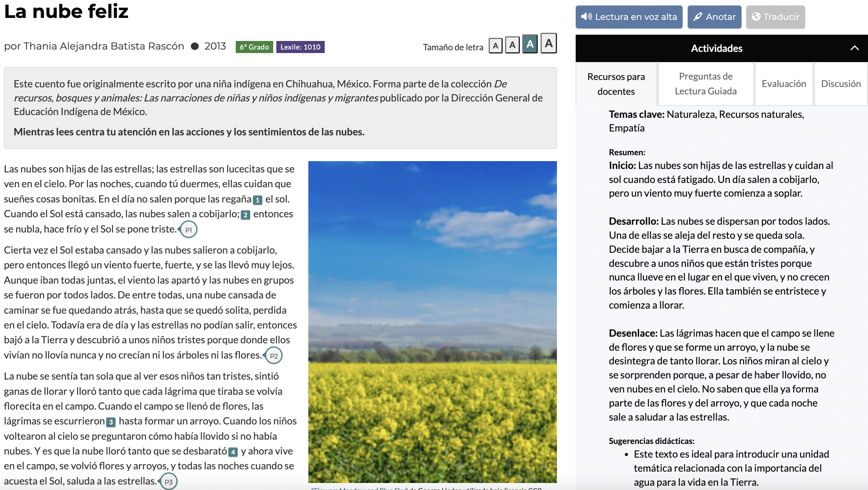Image resolution: width=868 pixels, height=490 pixels.
Task: Switch to the Discusión tab
Action: pyautogui.click(x=841, y=84)
